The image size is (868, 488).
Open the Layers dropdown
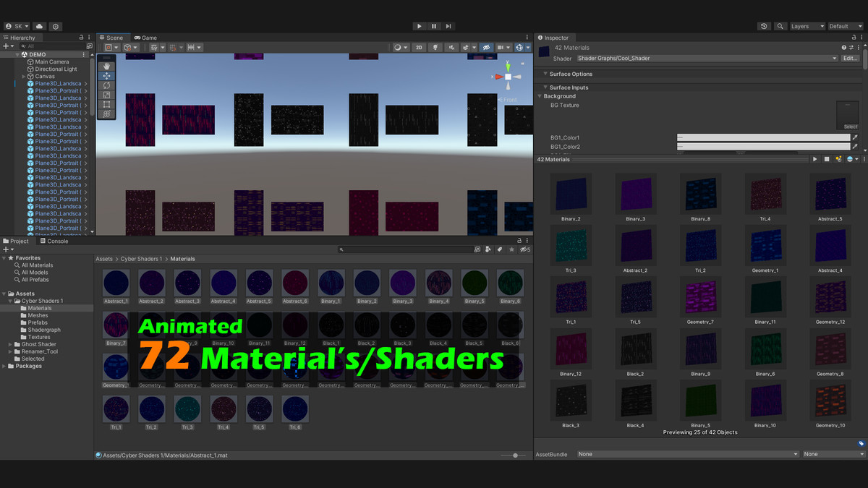[x=807, y=26]
